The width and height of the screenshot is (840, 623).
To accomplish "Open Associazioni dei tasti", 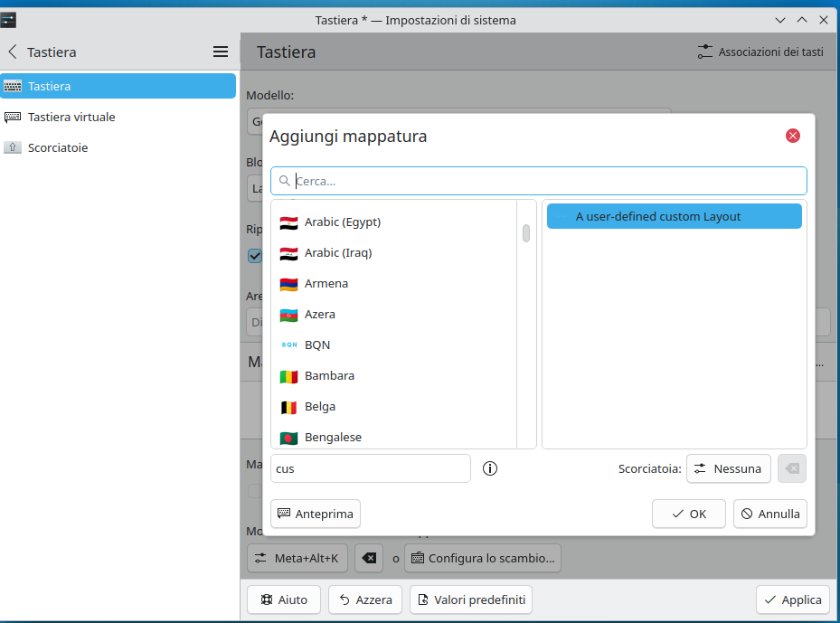I will pos(760,52).
